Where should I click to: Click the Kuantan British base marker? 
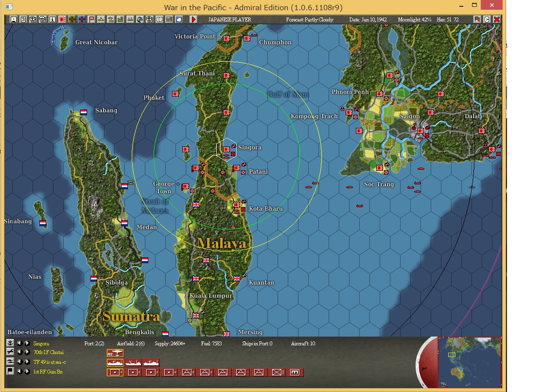(x=237, y=279)
